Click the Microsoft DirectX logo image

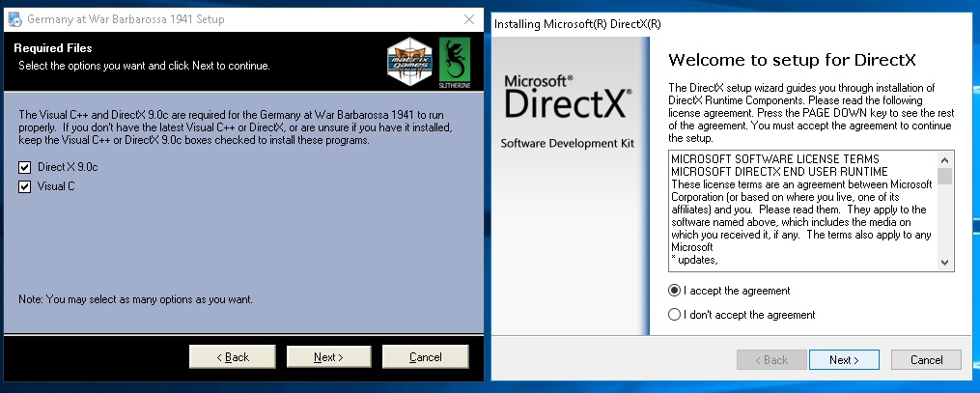[568, 98]
